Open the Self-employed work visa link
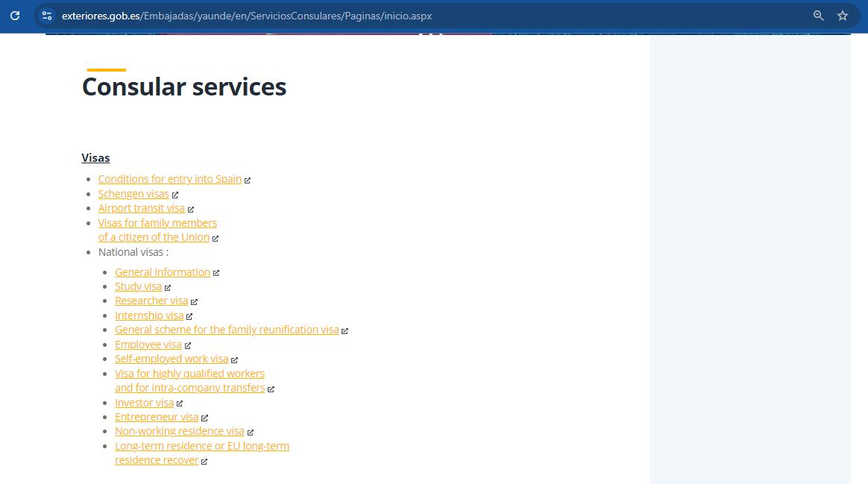Viewport: 868px width, 484px height. (171, 359)
